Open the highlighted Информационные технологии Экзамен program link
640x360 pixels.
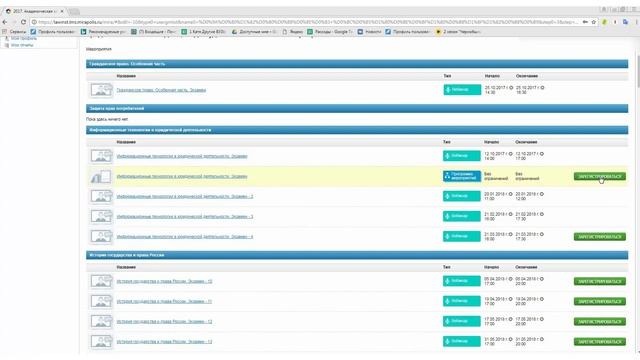(182, 176)
